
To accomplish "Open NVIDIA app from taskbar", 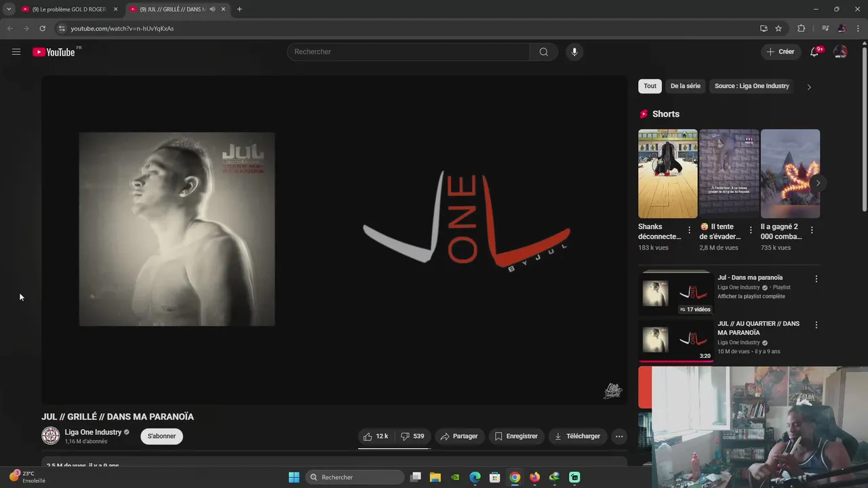I will click(x=455, y=477).
